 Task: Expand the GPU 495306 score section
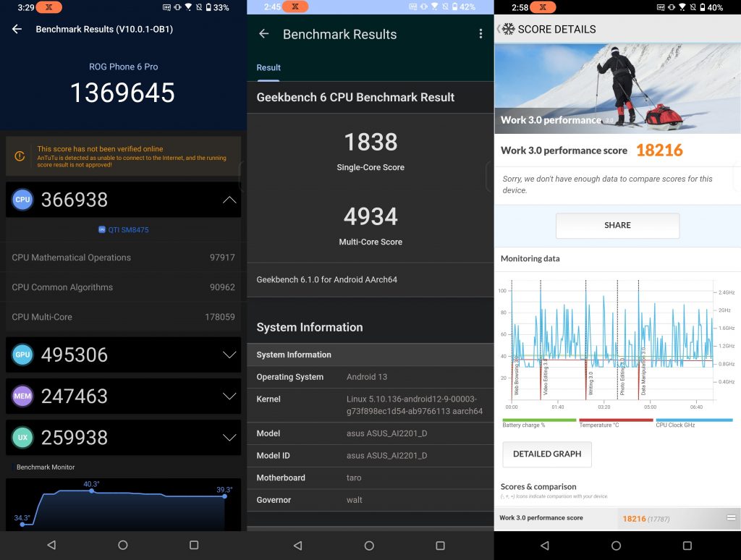229,355
